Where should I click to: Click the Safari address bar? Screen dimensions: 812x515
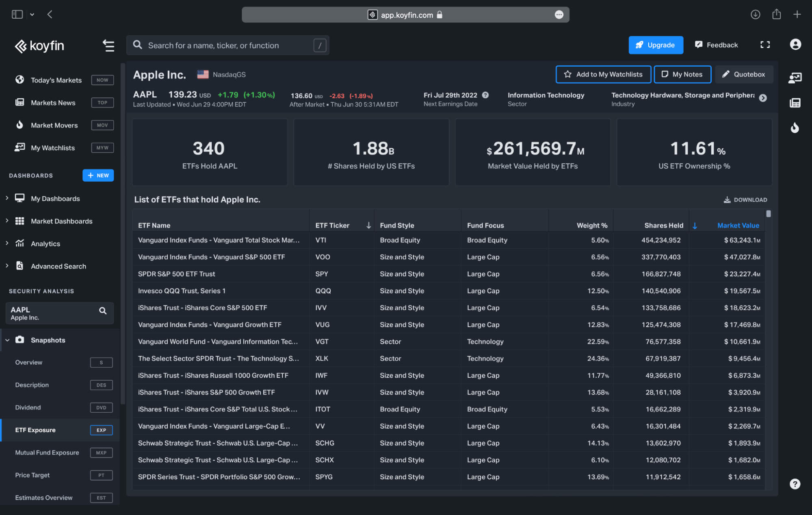405,15
